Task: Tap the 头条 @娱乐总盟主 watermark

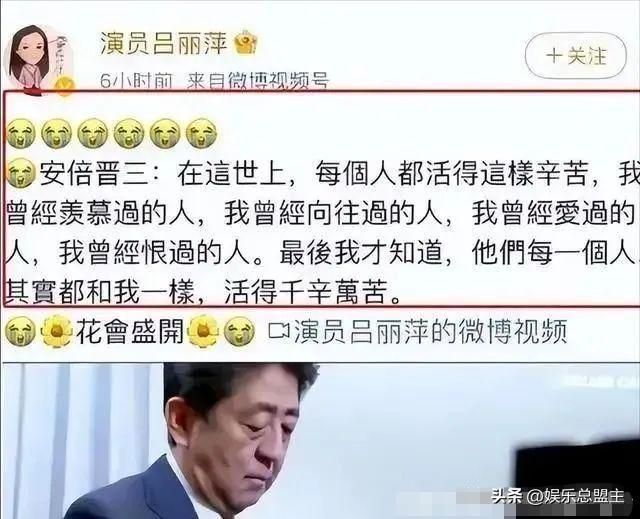Action: [x=558, y=497]
